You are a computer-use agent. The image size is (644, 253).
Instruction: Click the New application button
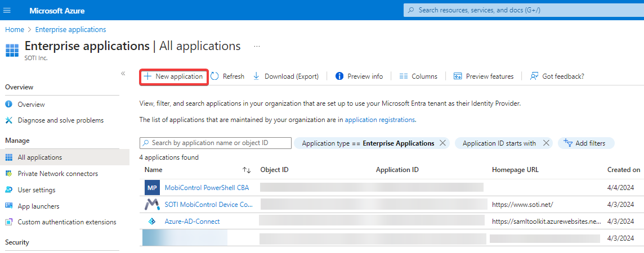174,76
